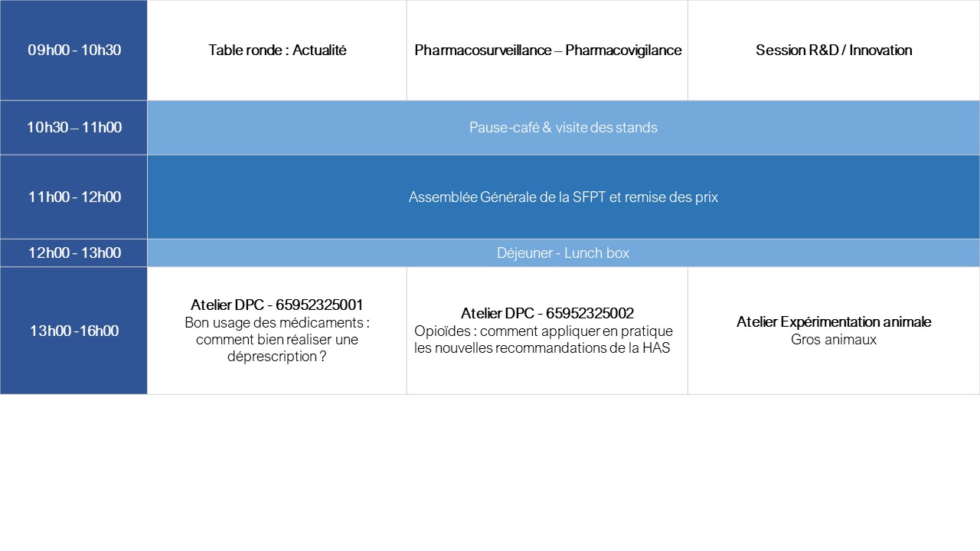980x551 pixels.
Task: Click the blank area below the schedule table
Action: coord(490,473)
